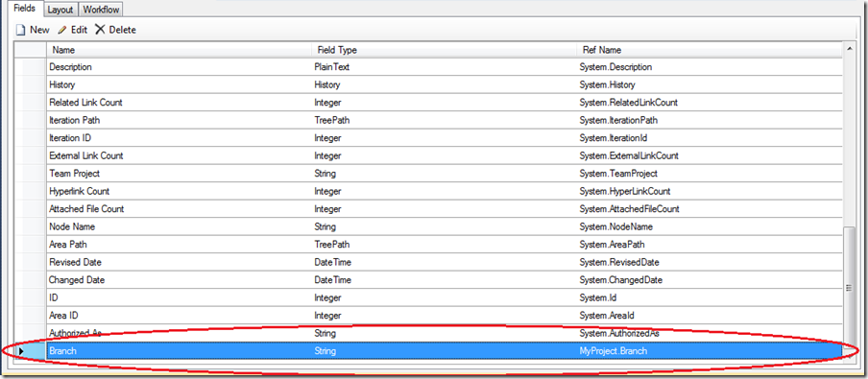Click the New field page icon
The image size is (868, 379).
(20, 30)
